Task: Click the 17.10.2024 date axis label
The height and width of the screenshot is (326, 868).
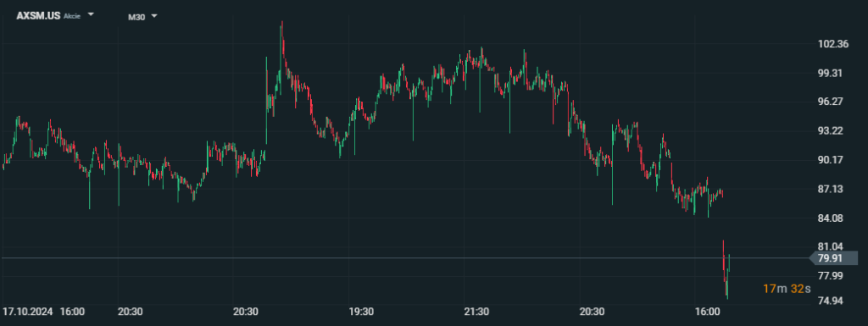Action: [28, 312]
